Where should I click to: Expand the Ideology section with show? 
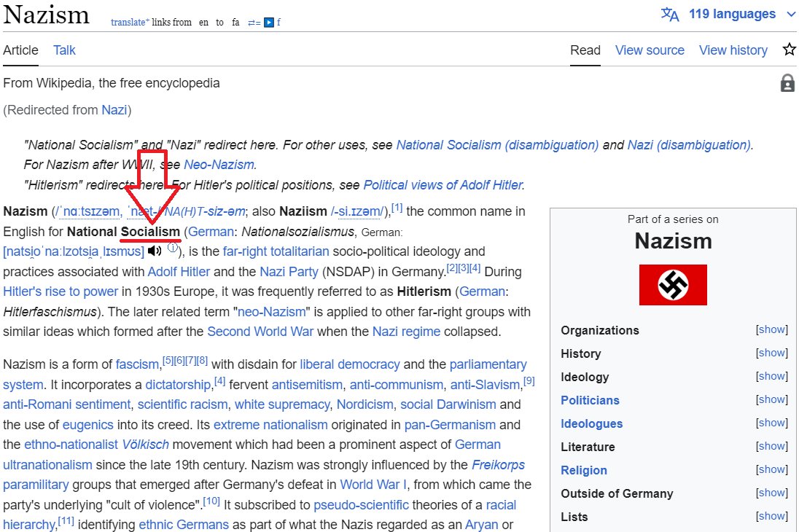coord(771,377)
